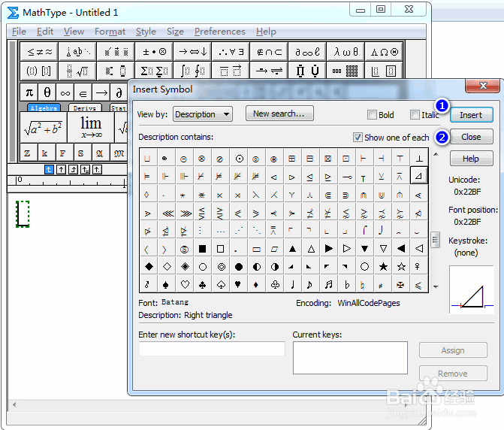Click the equation slot in editing area

23,214
